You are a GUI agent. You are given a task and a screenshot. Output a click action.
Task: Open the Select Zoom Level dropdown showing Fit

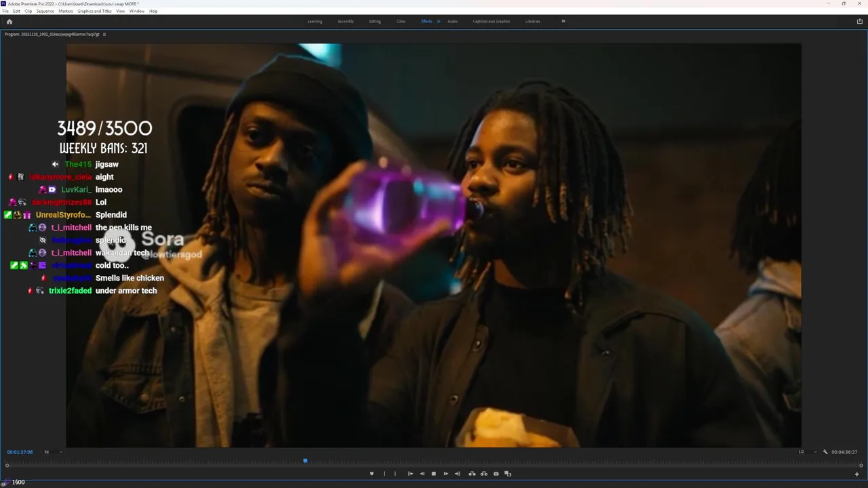[x=53, y=452]
